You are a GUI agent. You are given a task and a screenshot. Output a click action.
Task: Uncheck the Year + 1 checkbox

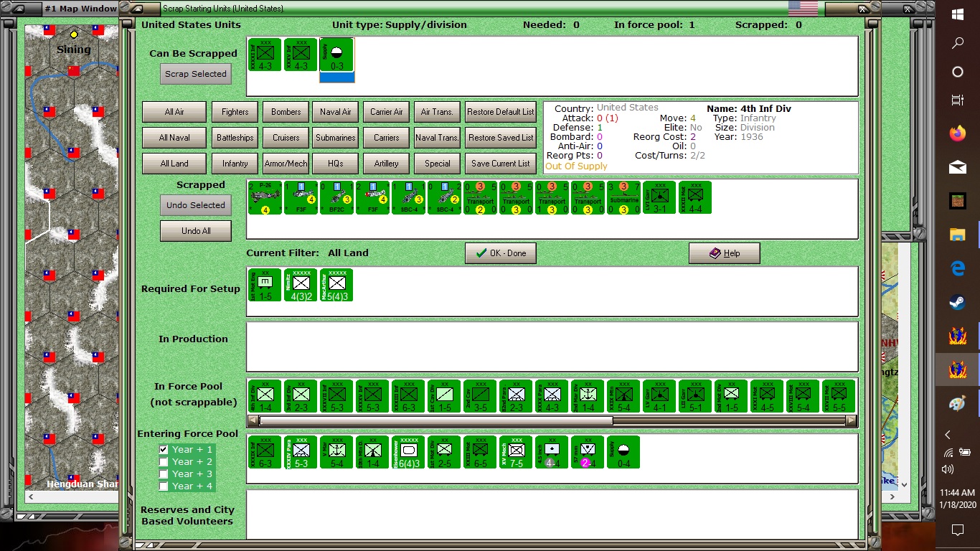click(164, 450)
